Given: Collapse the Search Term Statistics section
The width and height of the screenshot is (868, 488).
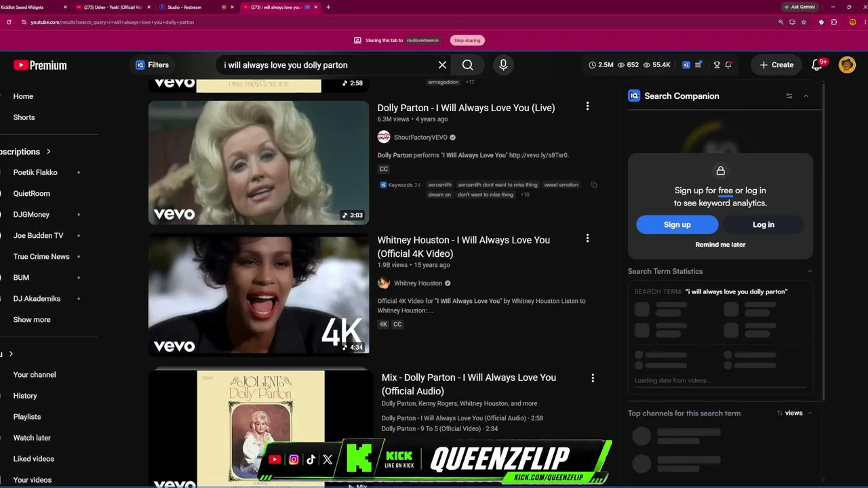Looking at the screenshot, I should (x=810, y=271).
